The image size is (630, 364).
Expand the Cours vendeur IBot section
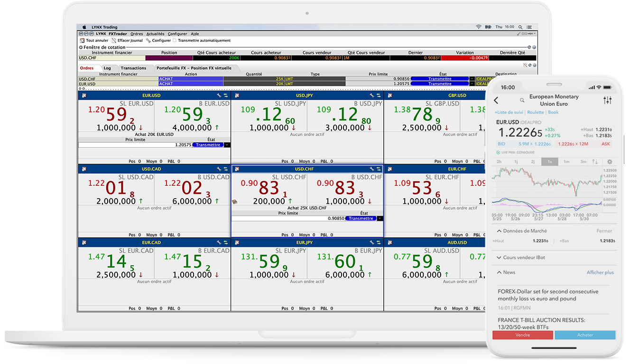pyautogui.click(x=499, y=258)
